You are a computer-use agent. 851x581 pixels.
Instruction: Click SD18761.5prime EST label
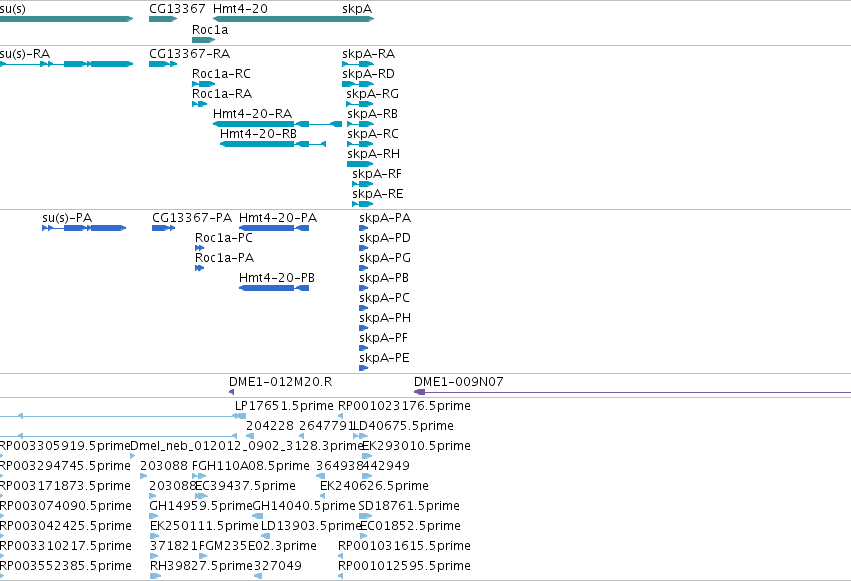click(409, 507)
